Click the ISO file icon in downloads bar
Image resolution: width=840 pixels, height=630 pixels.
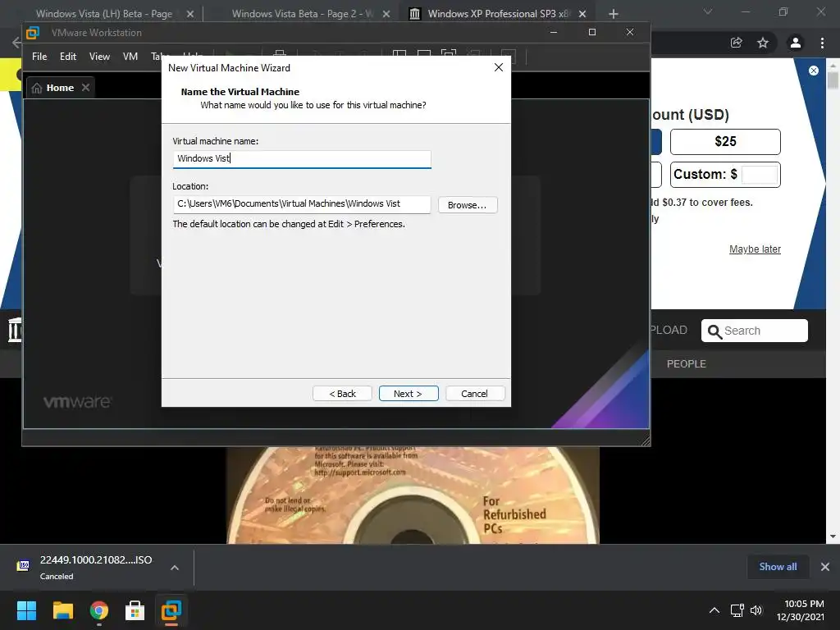point(24,566)
